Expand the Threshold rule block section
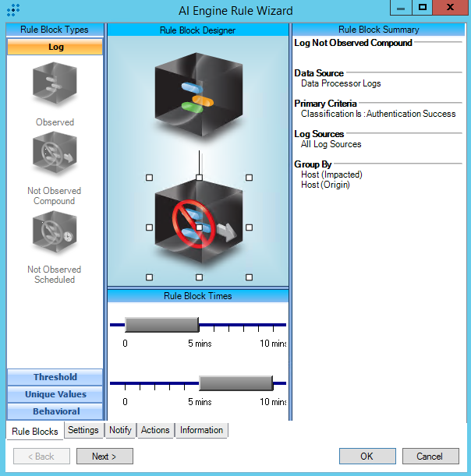The width and height of the screenshot is (471, 476). 55,377
